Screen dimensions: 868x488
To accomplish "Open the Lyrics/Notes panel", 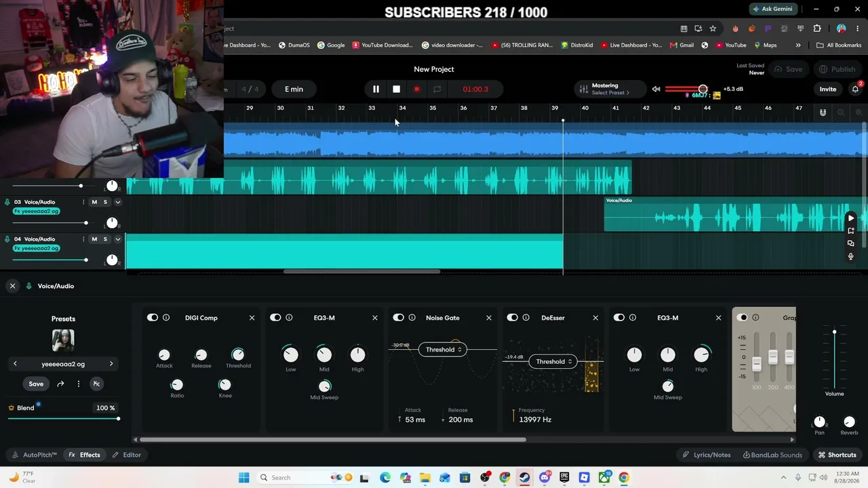I will pyautogui.click(x=707, y=455).
